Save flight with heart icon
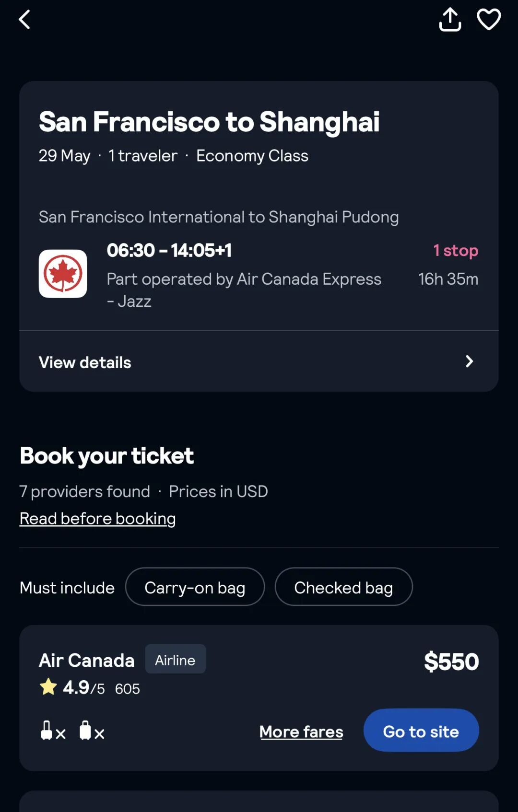Viewport: 518px width, 812px height. tap(489, 20)
